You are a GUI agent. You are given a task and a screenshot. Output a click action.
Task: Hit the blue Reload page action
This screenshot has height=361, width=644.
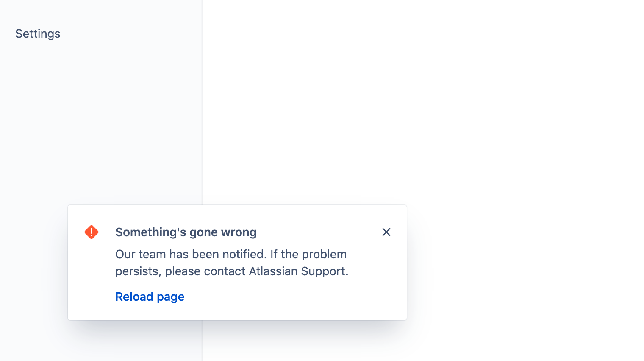tap(150, 297)
